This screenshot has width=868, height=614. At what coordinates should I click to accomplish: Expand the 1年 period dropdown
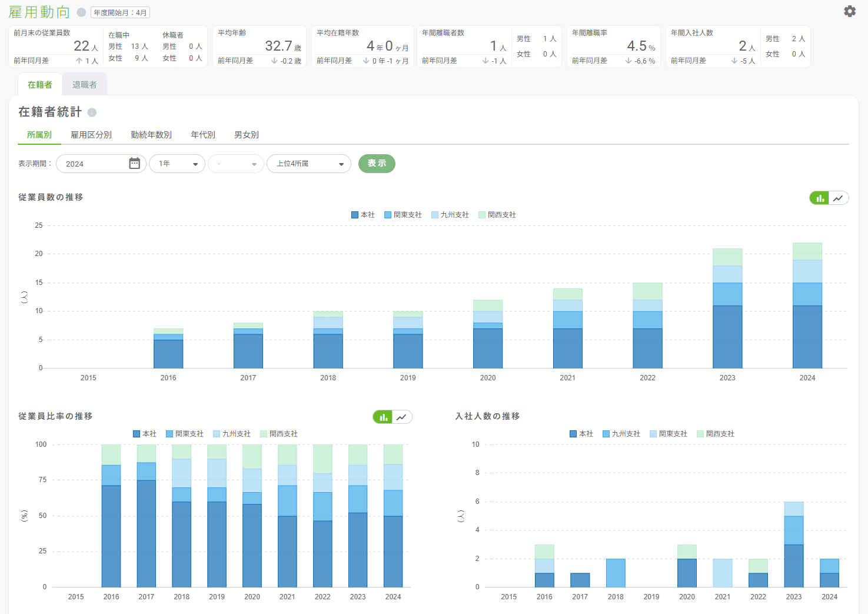pos(177,164)
